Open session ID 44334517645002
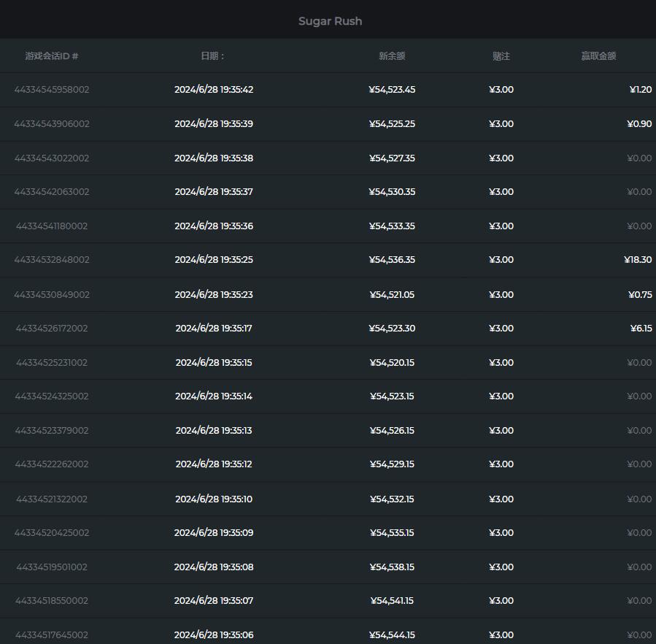 52,635
